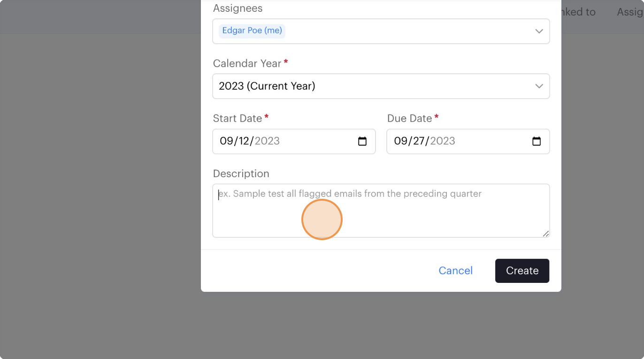Select the year segment in Due Date
Image resolution: width=644 pixels, height=359 pixels.
(x=443, y=141)
